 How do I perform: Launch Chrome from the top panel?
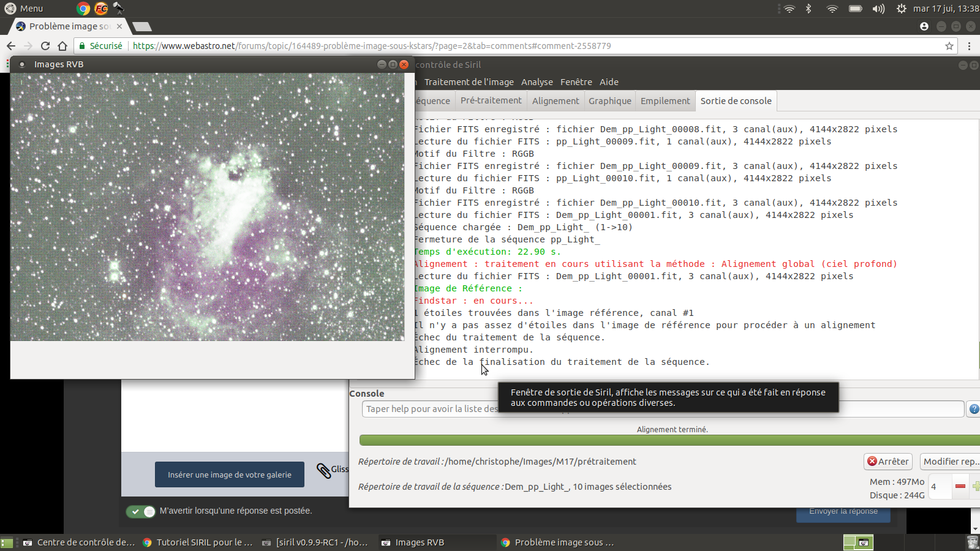(83, 9)
